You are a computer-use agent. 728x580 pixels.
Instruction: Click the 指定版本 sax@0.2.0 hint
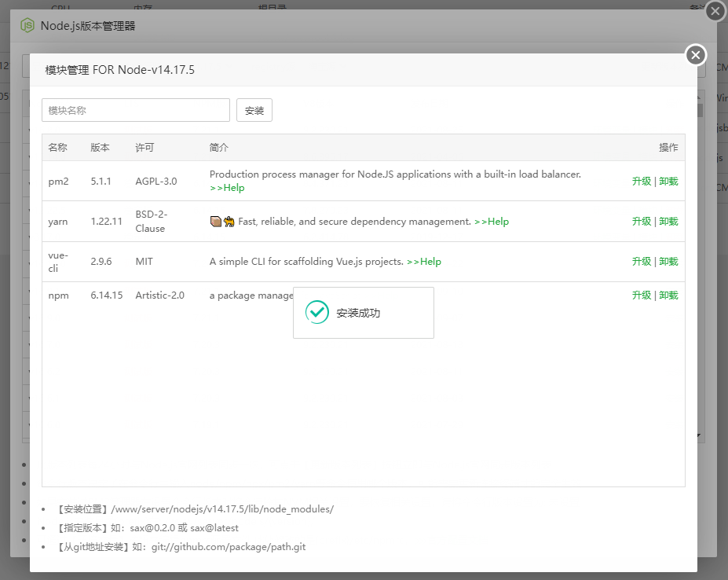[147, 528]
